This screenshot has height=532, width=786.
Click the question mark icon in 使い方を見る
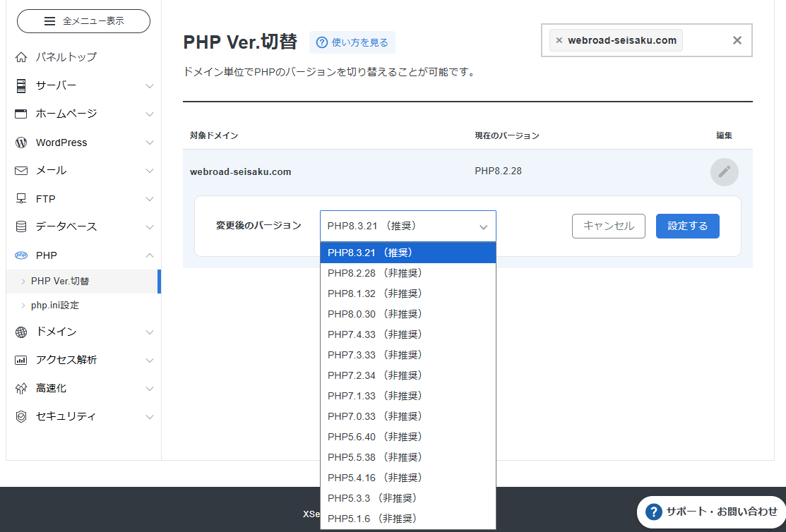click(322, 42)
